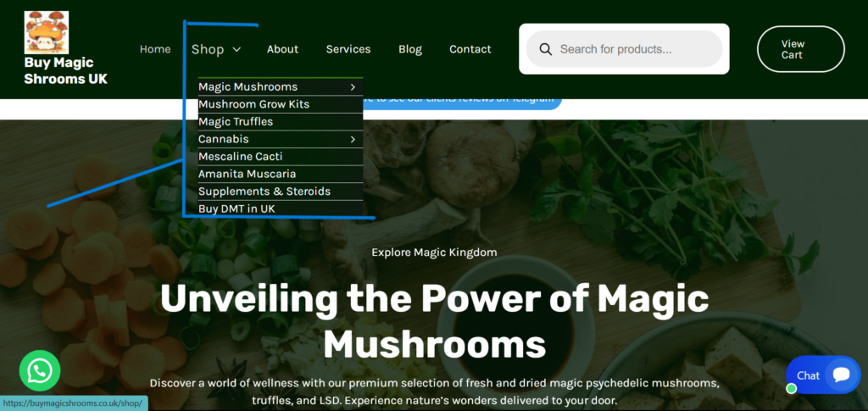868x411 pixels.
Task: Expand the Cannabis submenu arrow
Action: tap(352, 139)
